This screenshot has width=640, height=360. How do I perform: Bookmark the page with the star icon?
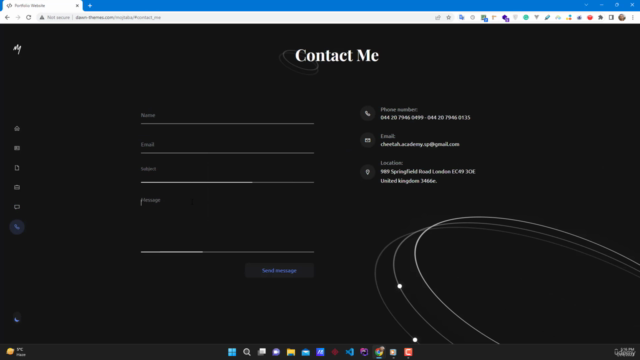click(x=449, y=17)
